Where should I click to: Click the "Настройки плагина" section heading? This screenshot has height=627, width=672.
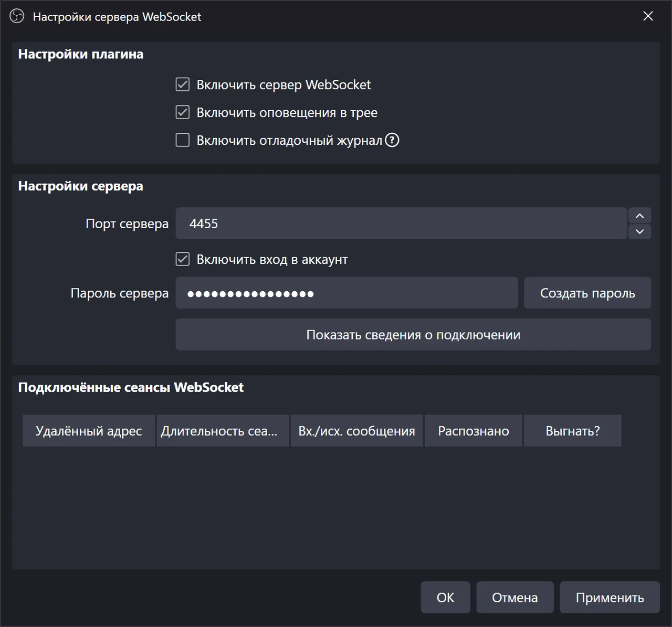click(x=81, y=54)
